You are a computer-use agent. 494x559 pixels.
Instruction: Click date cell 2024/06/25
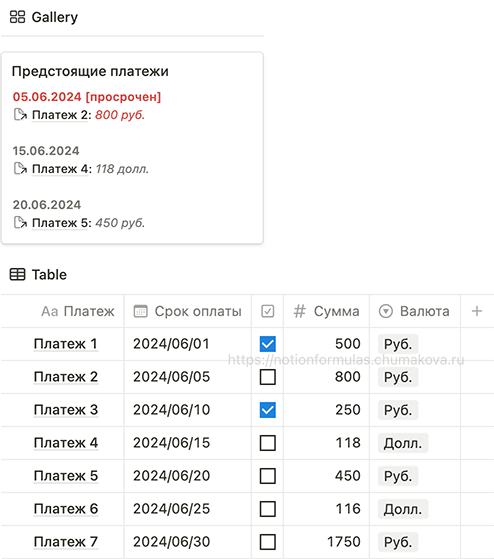click(188, 509)
